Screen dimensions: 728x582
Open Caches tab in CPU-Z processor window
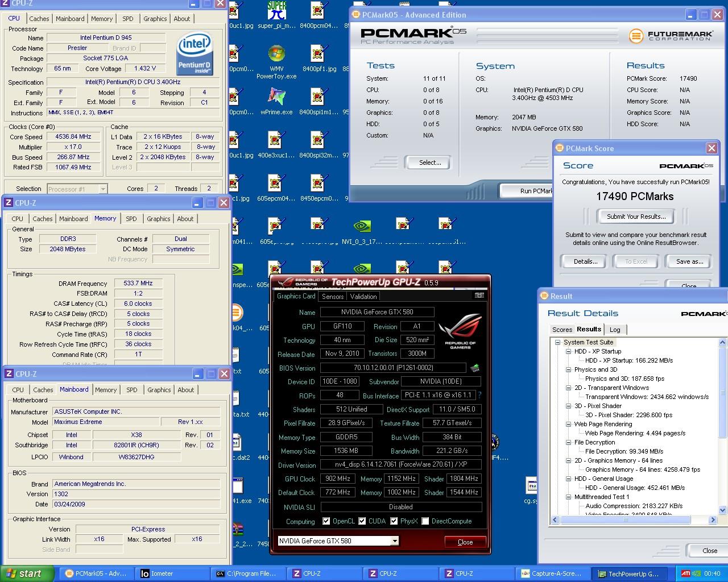point(39,19)
